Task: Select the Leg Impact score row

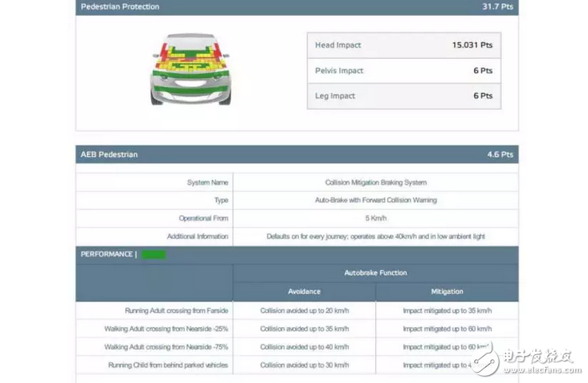Action: [404, 96]
